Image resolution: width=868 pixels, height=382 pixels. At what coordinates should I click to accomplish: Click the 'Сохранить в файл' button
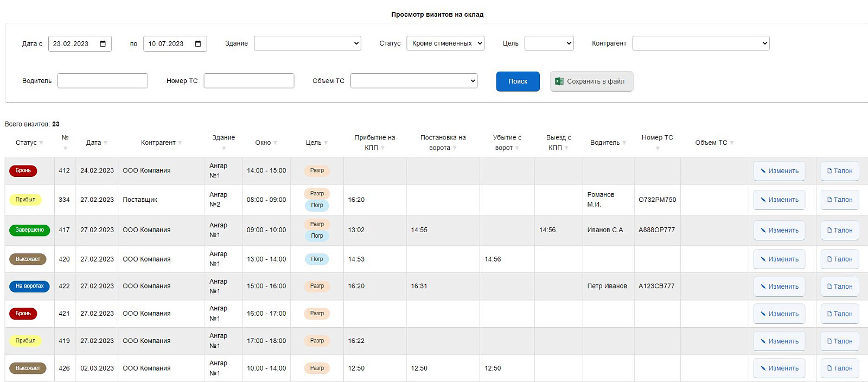(x=592, y=81)
